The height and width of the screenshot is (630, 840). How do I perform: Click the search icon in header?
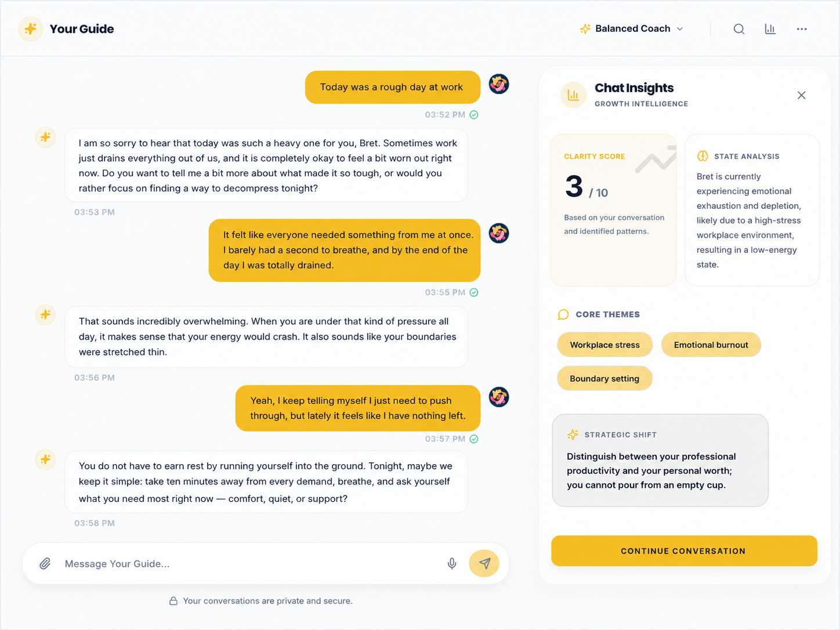(738, 29)
